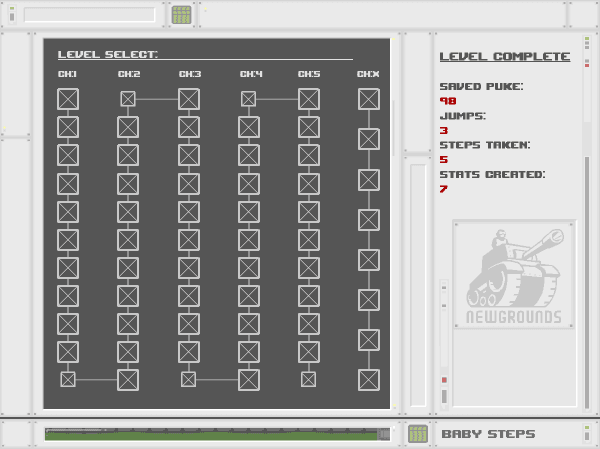Click the Steps Taken value 5
The width and height of the screenshot is (600, 449).
pyautogui.click(x=443, y=160)
